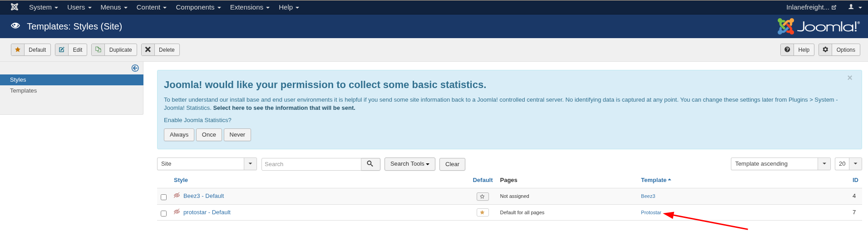This screenshot has height=251, width=868.
Task: Expand the Search Tools dropdown
Action: [x=410, y=164]
